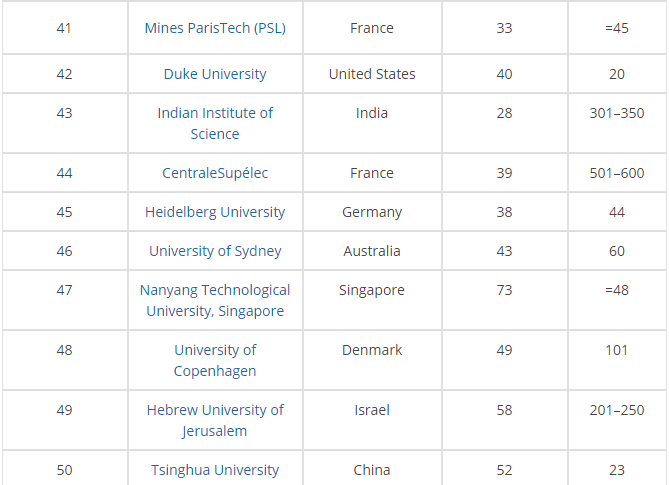Click the Denmark country cell

point(372,350)
